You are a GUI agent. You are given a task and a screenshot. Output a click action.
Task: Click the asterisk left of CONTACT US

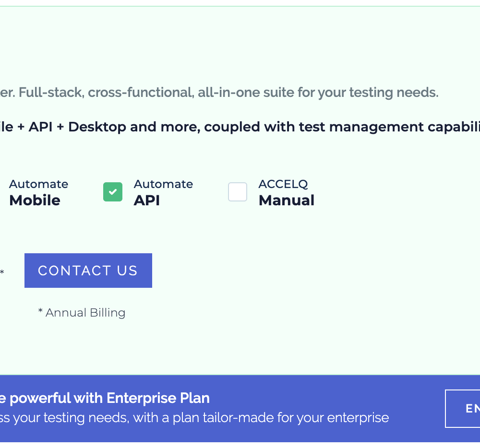tap(2, 272)
